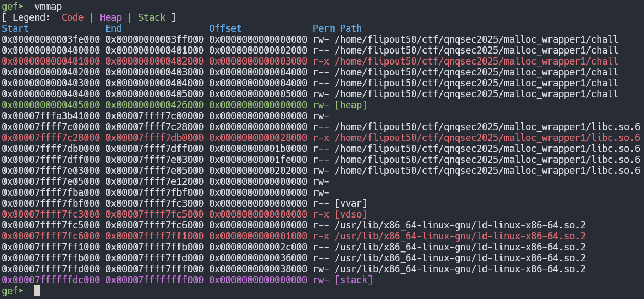
Task: Click the red ld-linux-x86-64.so.2 path
Action: (460, 236)
